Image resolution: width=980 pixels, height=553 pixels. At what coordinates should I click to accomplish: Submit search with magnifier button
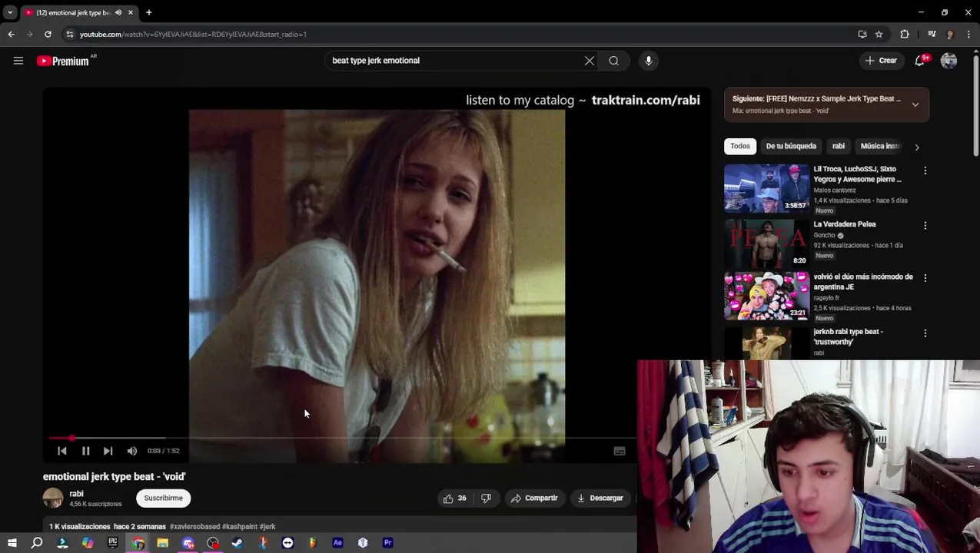(x=614, y=61)
